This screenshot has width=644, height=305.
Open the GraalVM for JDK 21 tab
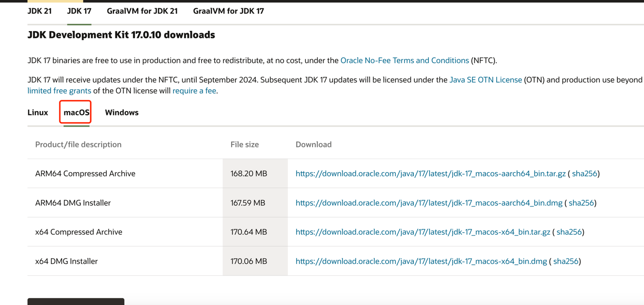click(x=142, y=11)
